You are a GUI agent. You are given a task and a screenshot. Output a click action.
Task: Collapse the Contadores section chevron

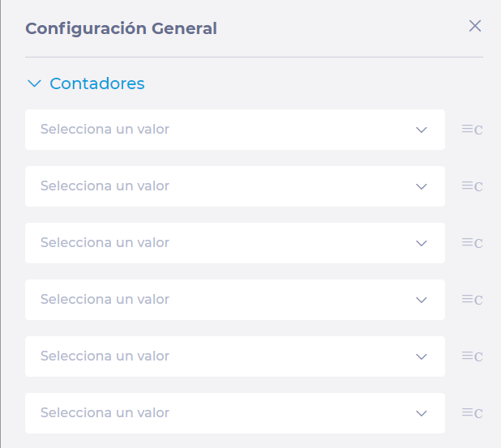pyautogui.click(x=34, y=83)
